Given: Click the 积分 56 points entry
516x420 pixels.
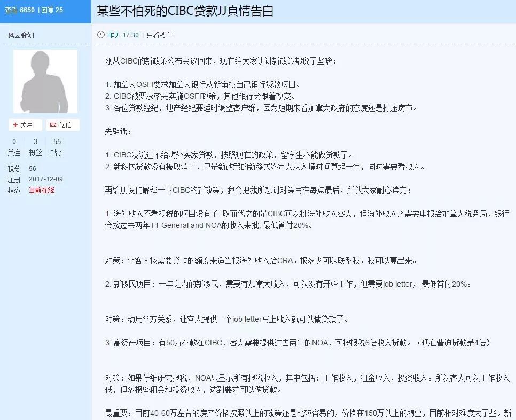Looking at the screenshot, I should (22, 169).
